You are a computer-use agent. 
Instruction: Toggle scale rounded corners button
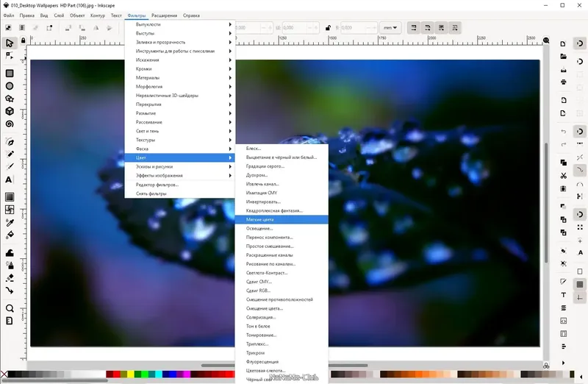point(428,28)
